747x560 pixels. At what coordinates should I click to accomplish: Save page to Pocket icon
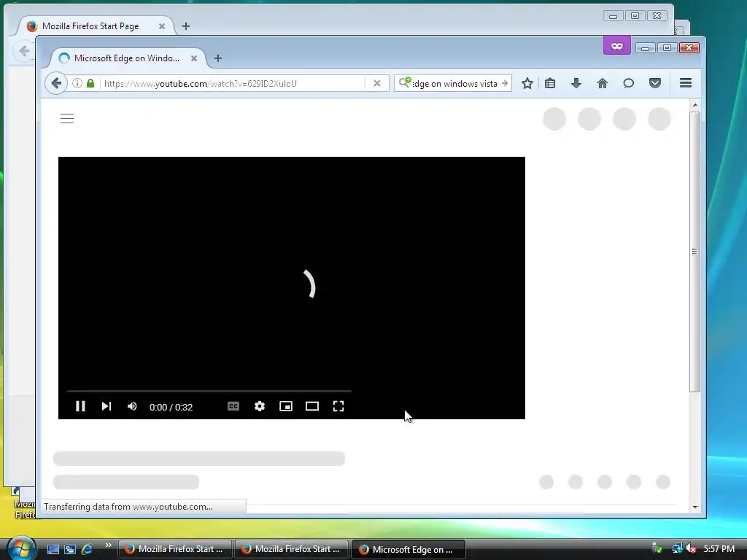655,83
